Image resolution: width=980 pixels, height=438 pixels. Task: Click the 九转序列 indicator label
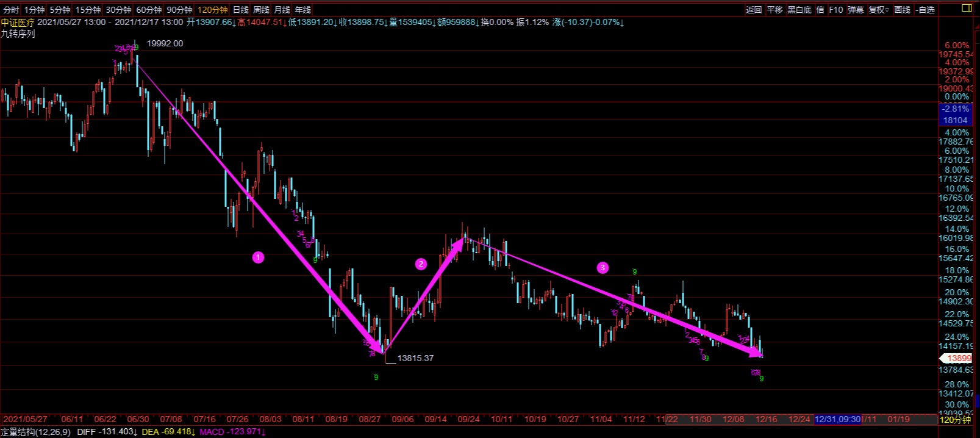pos(18,34)
